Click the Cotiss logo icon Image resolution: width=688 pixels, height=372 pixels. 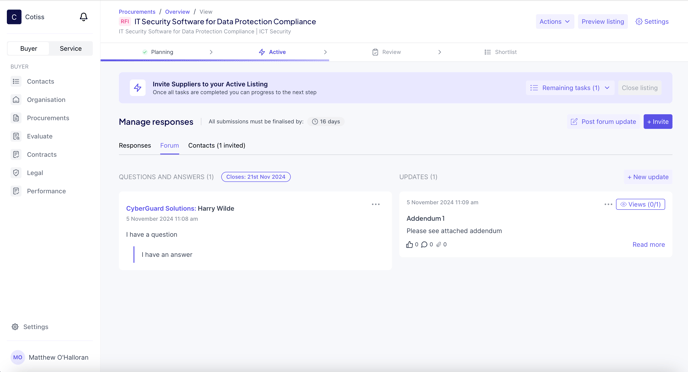click(x=14, y=17)
